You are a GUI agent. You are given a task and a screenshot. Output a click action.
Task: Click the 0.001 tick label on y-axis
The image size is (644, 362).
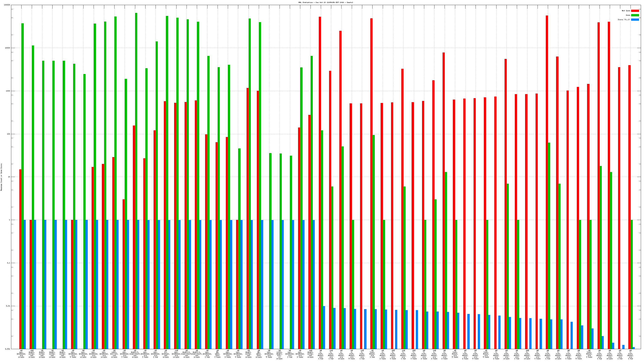8,349
